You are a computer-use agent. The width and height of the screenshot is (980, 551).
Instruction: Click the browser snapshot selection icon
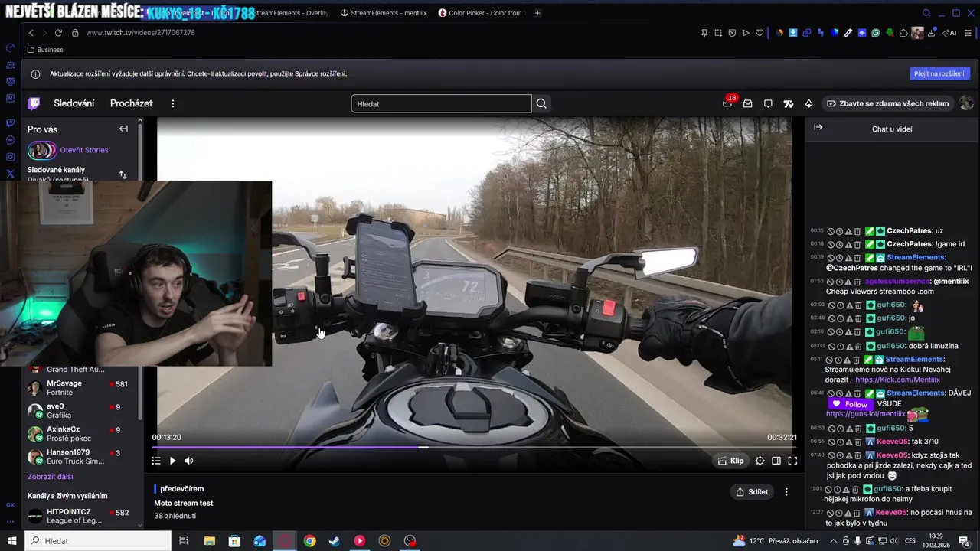[718, 33]
